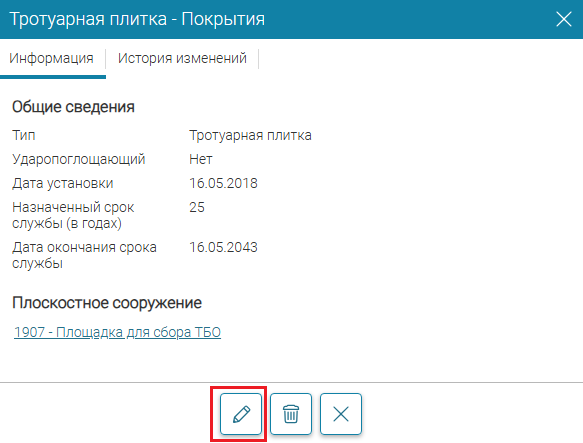583x443 pixels.
Task: Click the service life value 25
Action: pos(197,207)
